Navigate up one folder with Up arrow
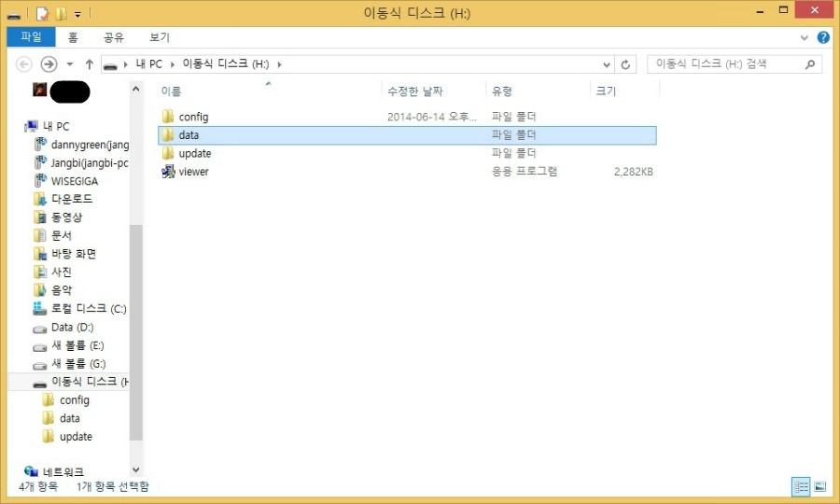Viewport: 840px width, 504px height. coord(90,64)
